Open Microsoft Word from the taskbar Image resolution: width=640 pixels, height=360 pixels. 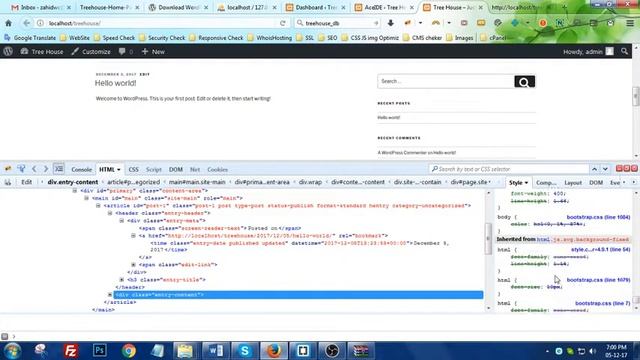tap(216, 351)
